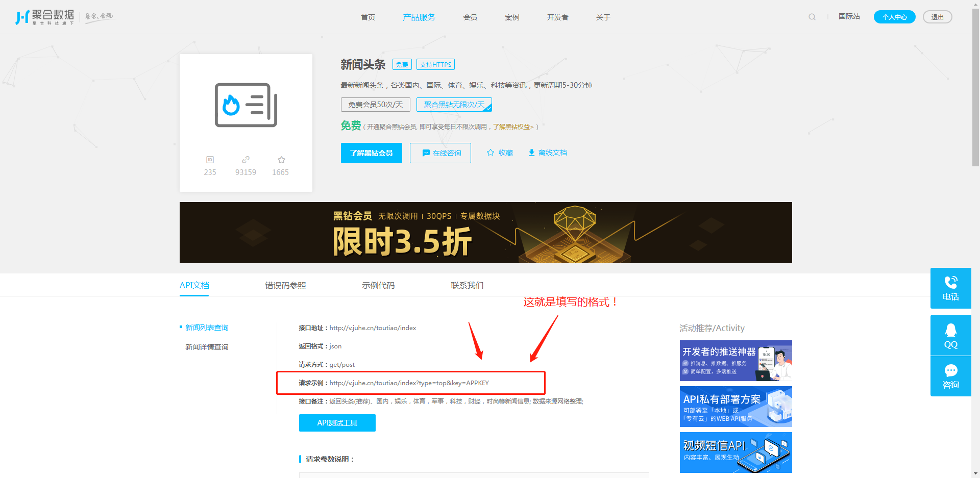Open 案例 menu item
Image resolution: width=980 pixels, height=478 pixels.
point(512,17)
